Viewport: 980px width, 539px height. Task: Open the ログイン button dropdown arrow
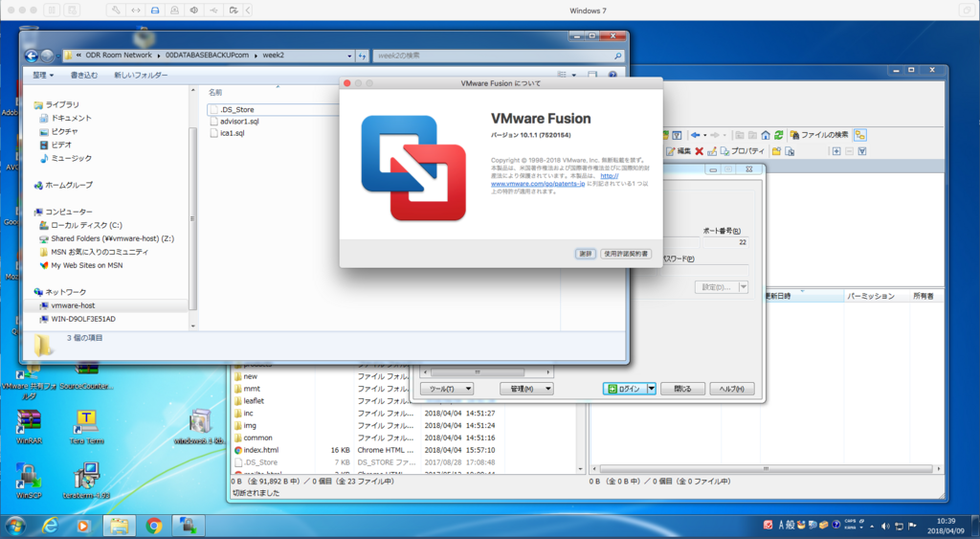tap(651, 389)
